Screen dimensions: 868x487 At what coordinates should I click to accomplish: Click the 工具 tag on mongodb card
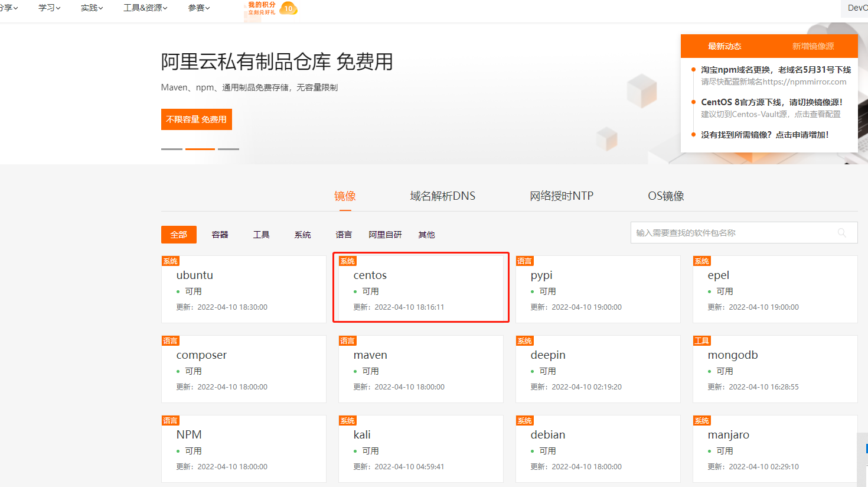coord(702,341)
